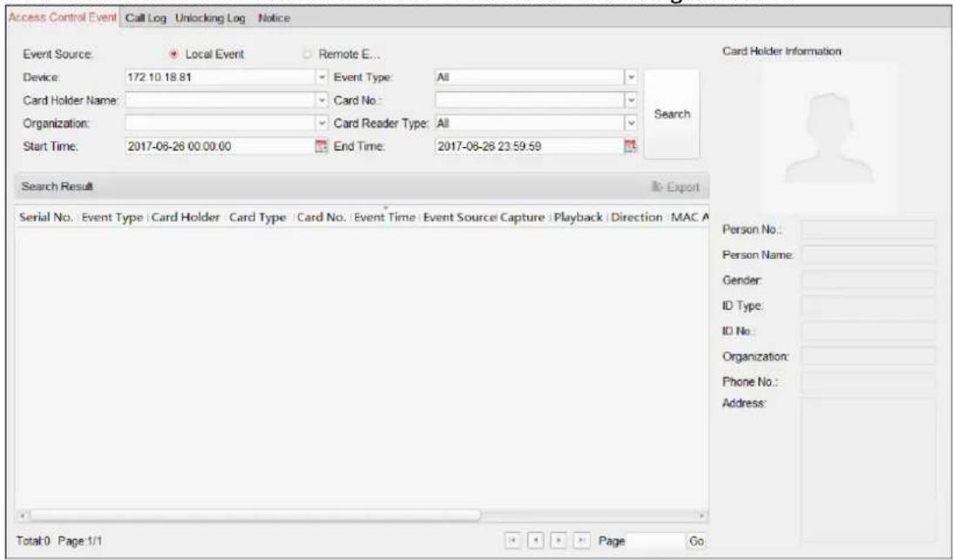This screenshot has height=560, width=954.
Task: Click the ID No. field
Action: click(x=869, y=331)
